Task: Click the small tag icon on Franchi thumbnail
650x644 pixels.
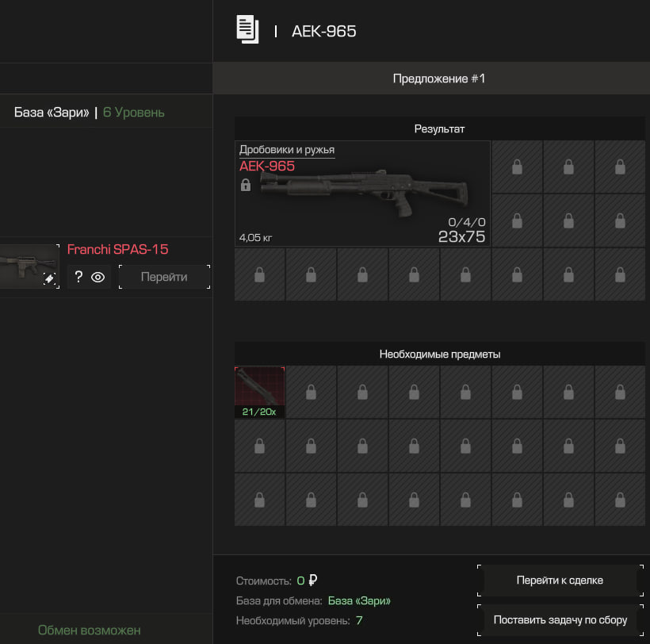Action: click(49, 279)
